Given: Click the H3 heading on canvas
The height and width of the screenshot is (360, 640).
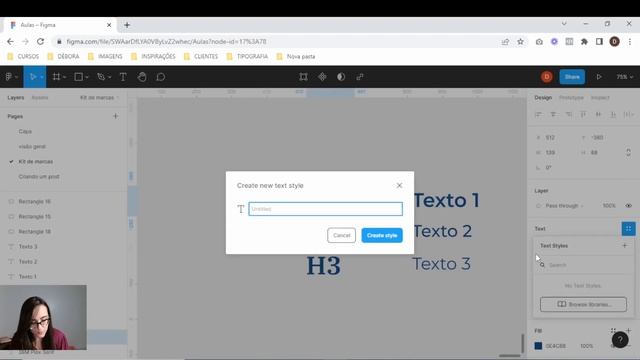Looking at the screenshot, I should coord(324,266).
